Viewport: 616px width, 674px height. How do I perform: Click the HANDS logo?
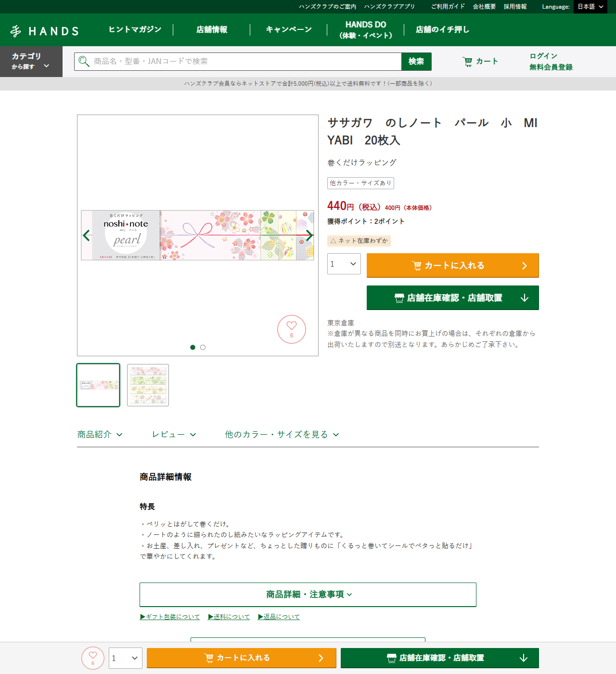tap(44, 31)
